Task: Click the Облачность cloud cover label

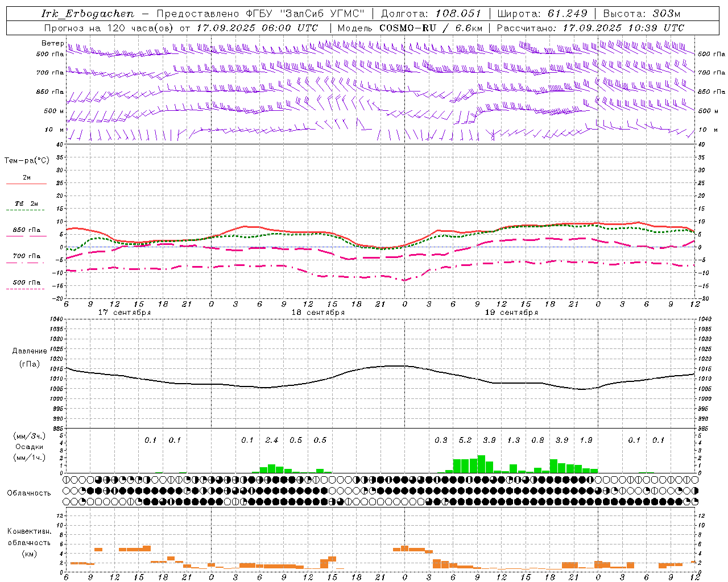Action: [x=29, y=493]
